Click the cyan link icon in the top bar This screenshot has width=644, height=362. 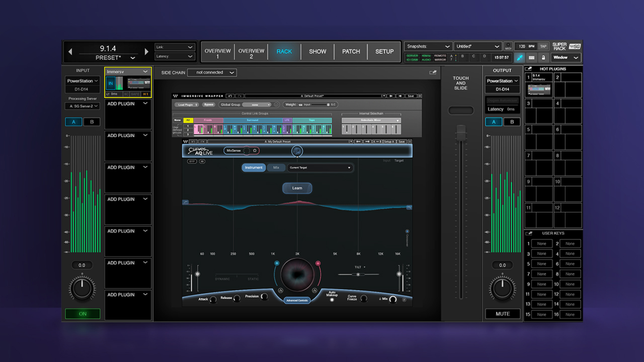point(519,58)
